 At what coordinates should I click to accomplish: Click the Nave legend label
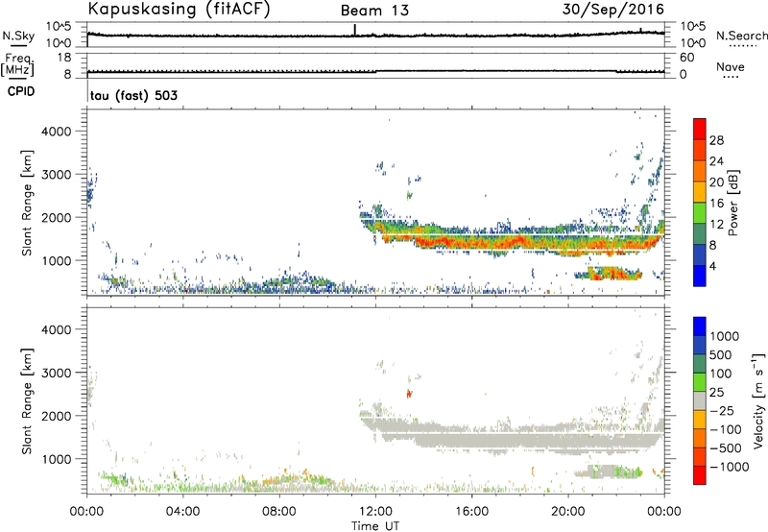pos(730,66)
